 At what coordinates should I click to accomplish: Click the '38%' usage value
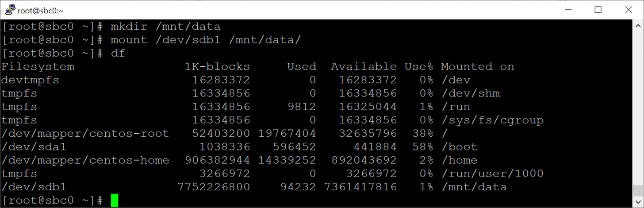click(422, 133)
